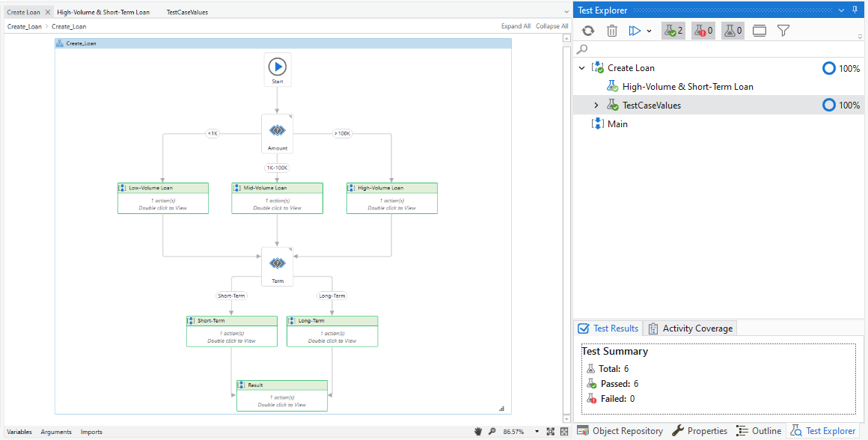
Task: Collapse the Create Loan tree node
Action: click(x=581, y=68)
